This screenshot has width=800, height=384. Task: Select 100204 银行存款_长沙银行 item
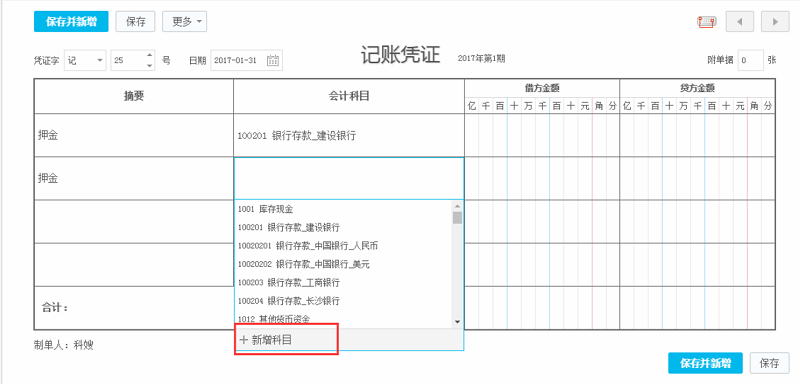[344, 301]
